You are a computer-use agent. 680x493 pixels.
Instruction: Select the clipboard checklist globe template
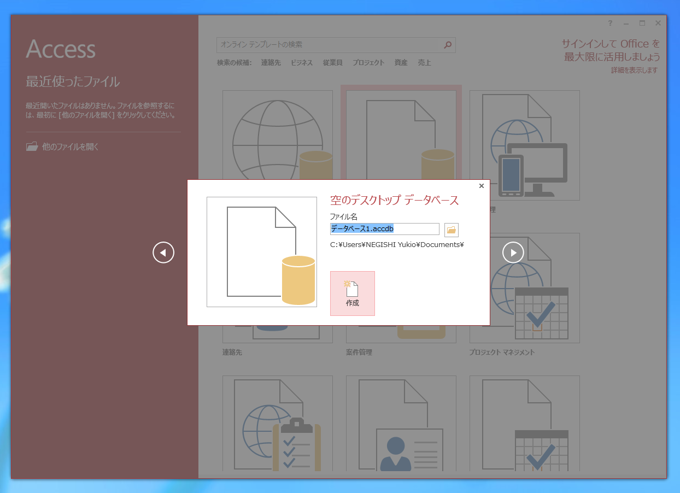[x=278, y=423]
